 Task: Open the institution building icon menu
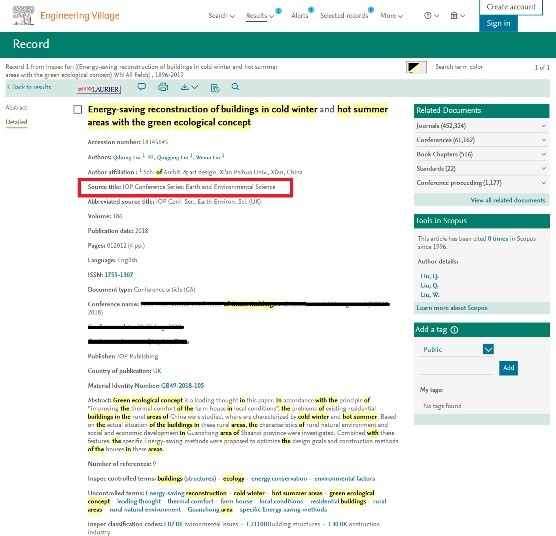457,16
